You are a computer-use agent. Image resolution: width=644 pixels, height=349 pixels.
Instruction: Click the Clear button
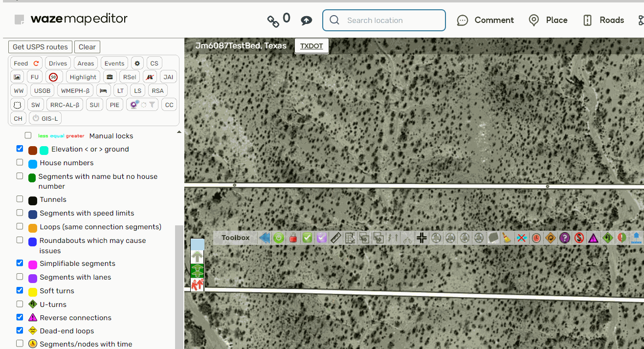click(x=87, y=47)
